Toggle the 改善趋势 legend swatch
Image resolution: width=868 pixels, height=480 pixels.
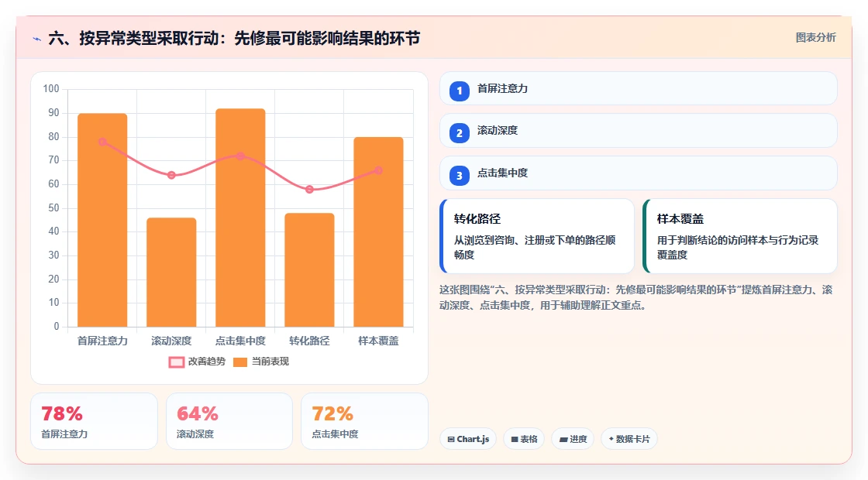[177, 362]
